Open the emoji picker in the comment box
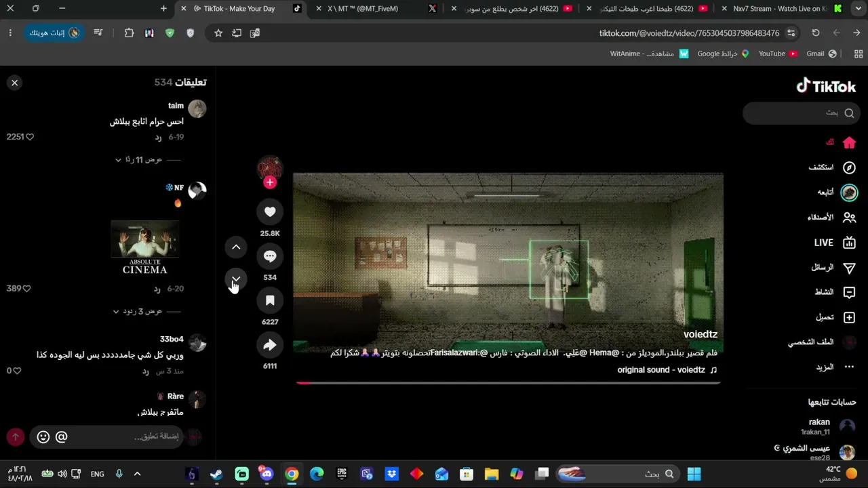The height and width of the screenshot is (488, 868). [43, 437]
